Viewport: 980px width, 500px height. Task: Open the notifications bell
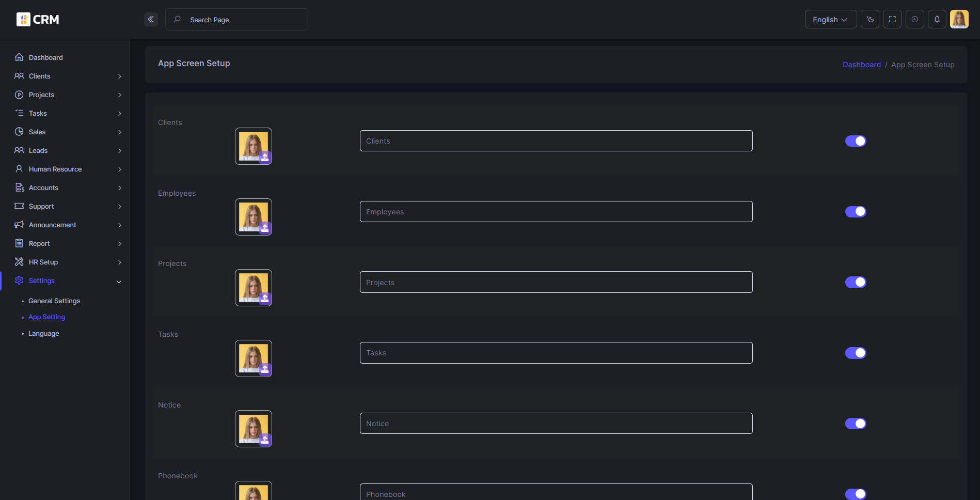[x=937, y=20]
